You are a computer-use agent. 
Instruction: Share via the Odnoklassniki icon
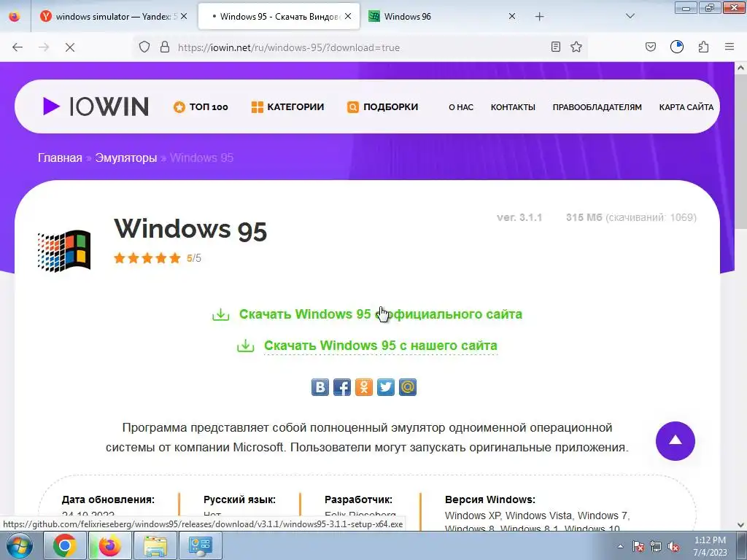click(x=364, y=387)
